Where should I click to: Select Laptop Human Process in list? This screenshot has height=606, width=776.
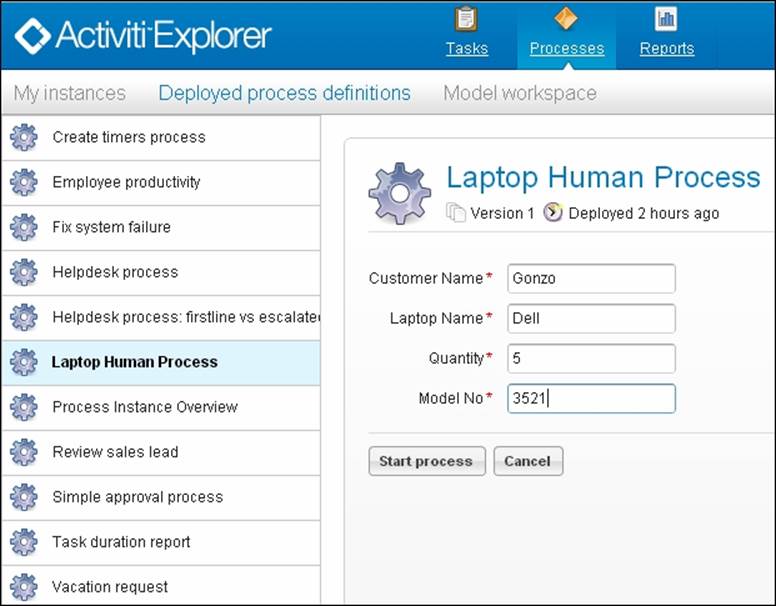[x=161, y=363]
